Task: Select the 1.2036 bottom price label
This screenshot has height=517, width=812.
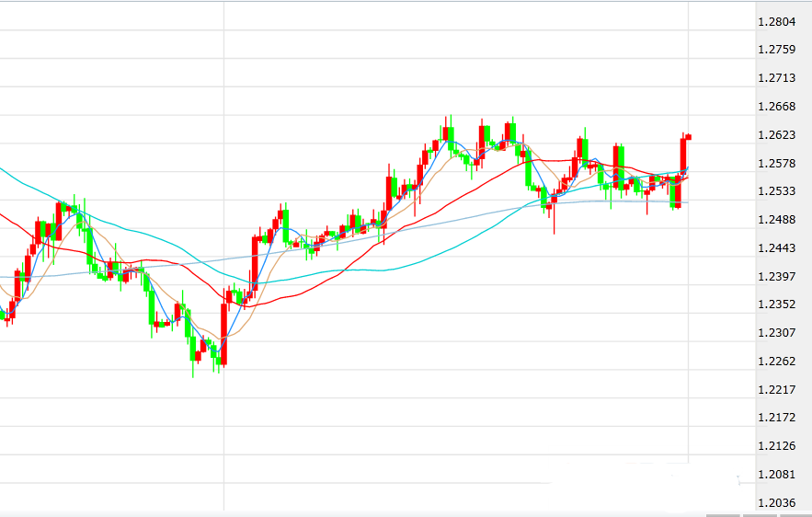Action: pos(776,503)
